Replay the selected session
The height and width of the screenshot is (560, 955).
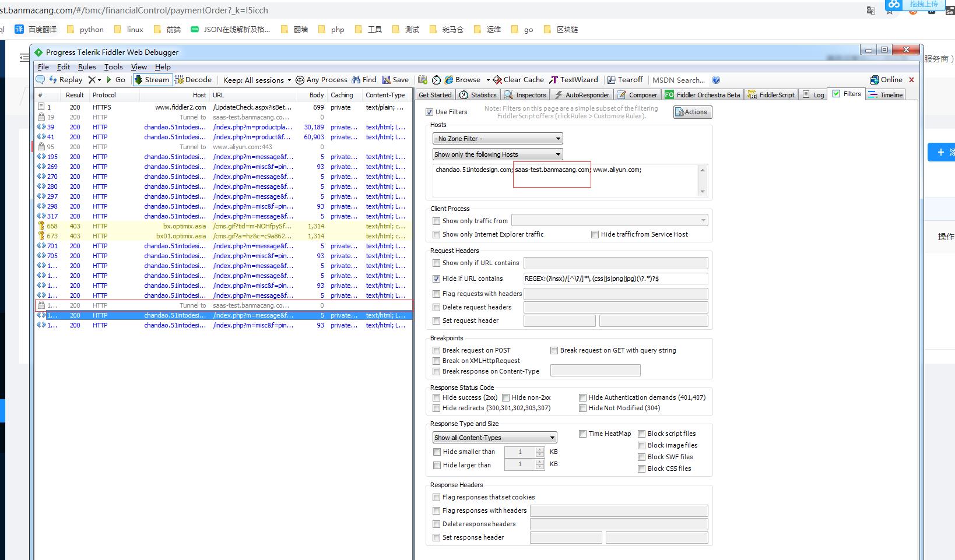click(65, 80)
